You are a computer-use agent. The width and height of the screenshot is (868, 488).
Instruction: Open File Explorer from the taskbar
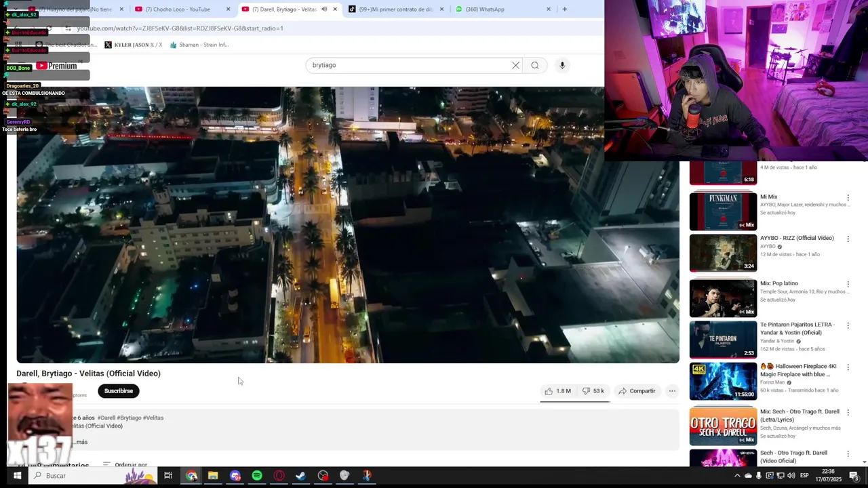(213, 476)
